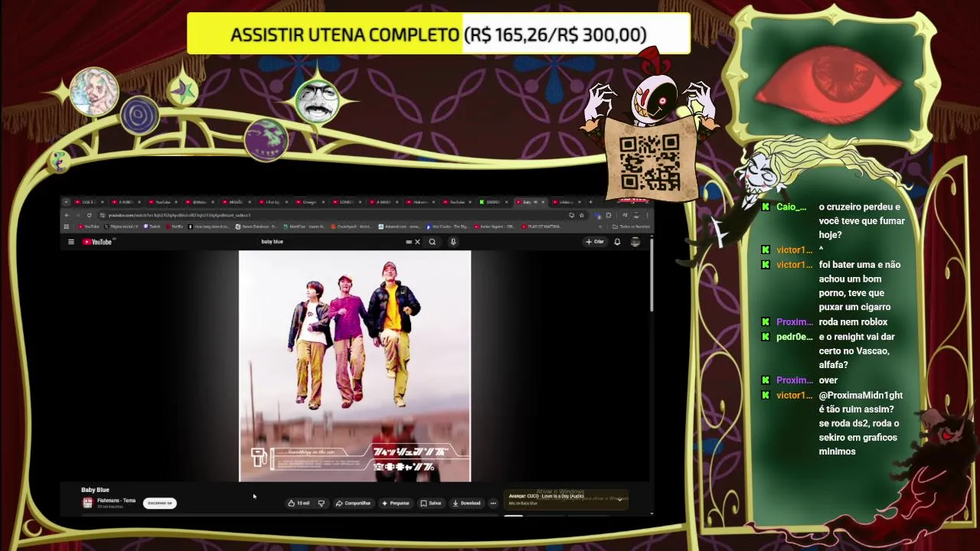Click the QR code on the stream overlay

pos(649,162)
